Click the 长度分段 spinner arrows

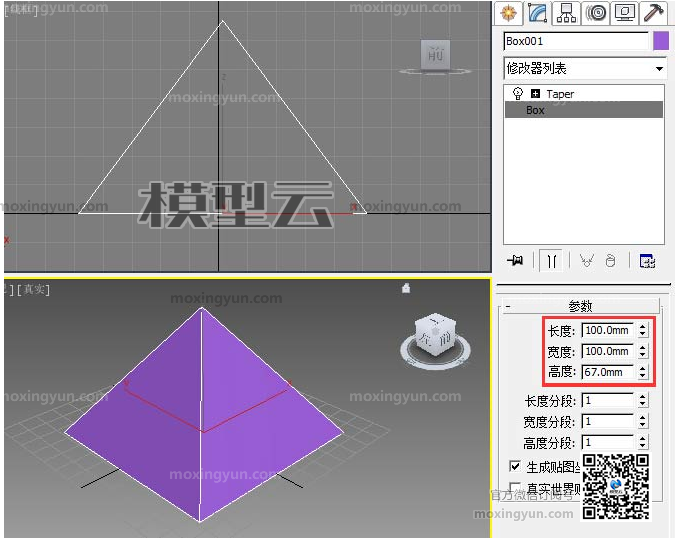[x=643, y=401]
